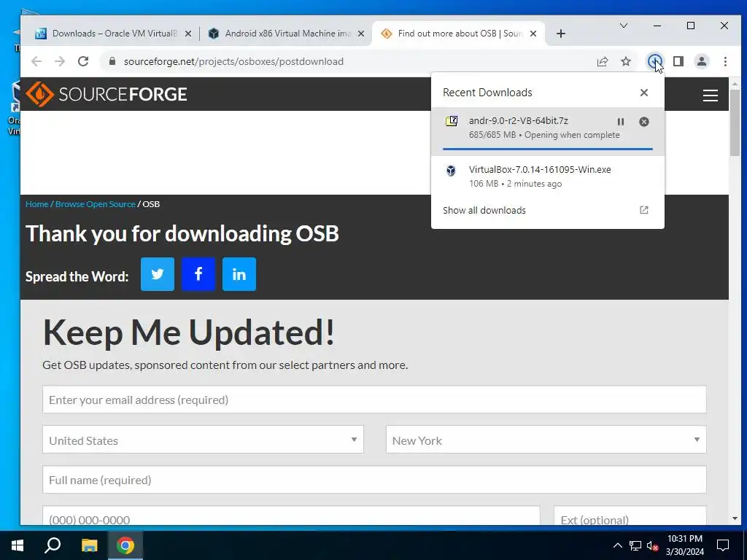747x560 pixels.
Task: Open the network status tray icon
Action: coord(635,545)
